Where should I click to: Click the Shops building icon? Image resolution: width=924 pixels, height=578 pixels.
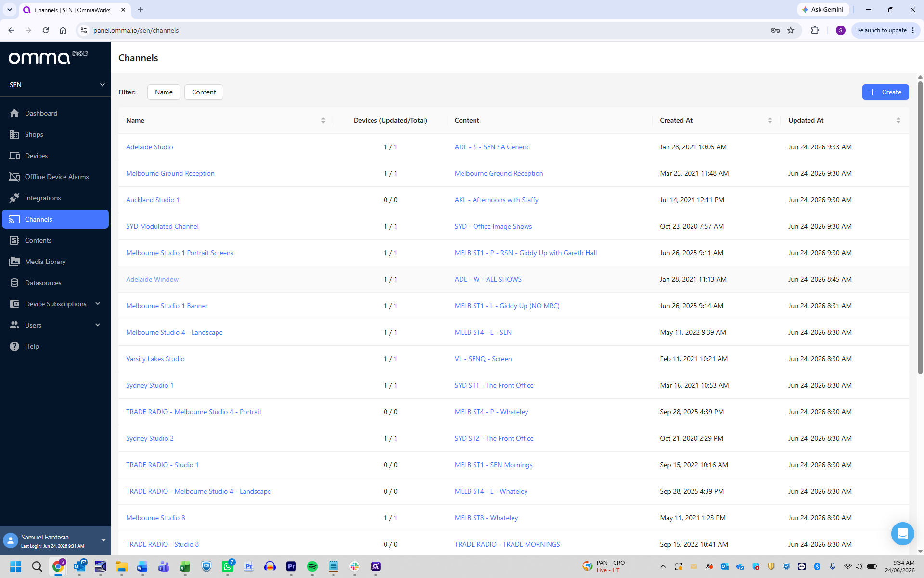coord(14,134)
